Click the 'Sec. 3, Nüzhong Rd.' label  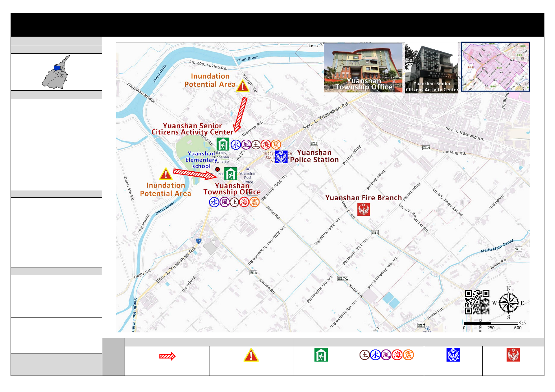coord(465,134)
